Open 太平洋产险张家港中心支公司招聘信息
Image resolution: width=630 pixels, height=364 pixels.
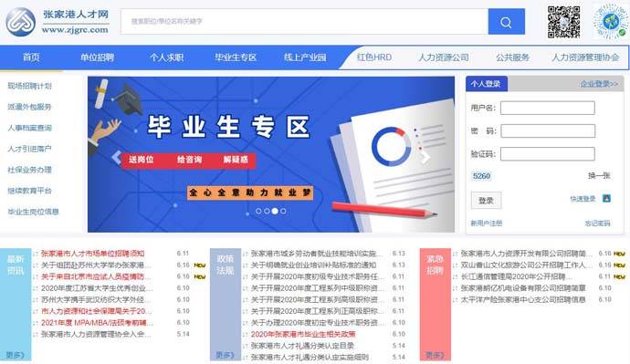tap(523, 299)
